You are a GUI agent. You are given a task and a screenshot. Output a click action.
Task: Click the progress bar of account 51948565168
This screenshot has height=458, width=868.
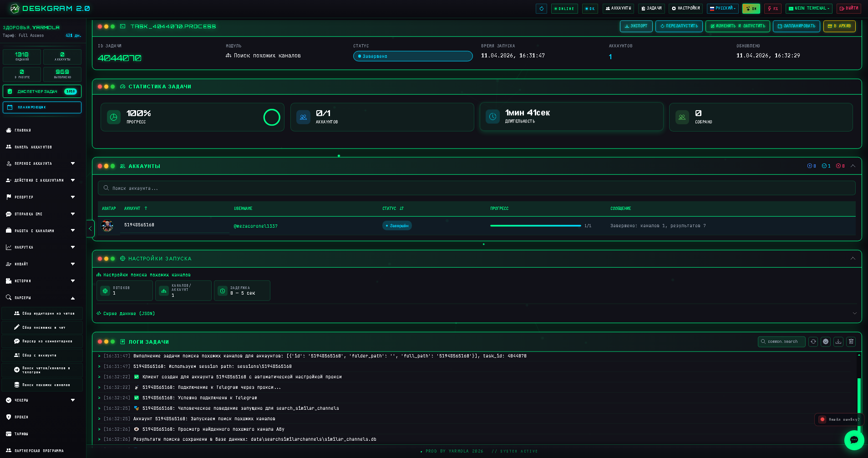click(536, 226)
